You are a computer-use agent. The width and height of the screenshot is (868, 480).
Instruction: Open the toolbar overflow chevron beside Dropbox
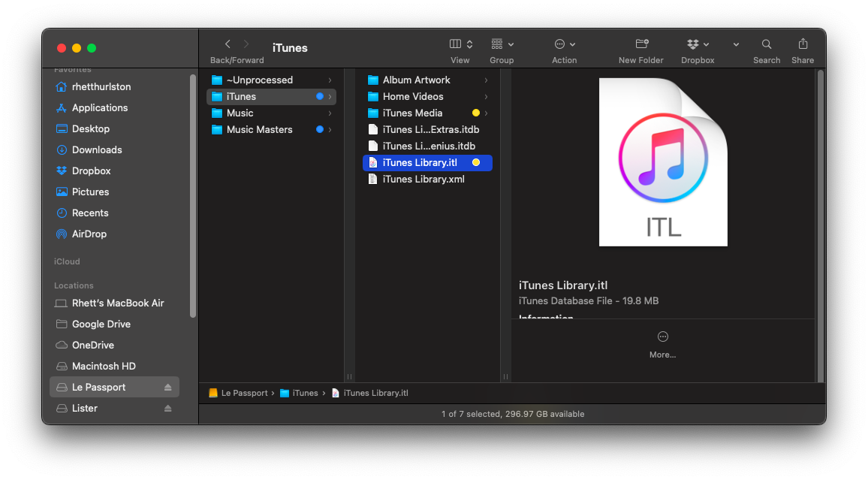pyautogui.click(x=736, y=44)
